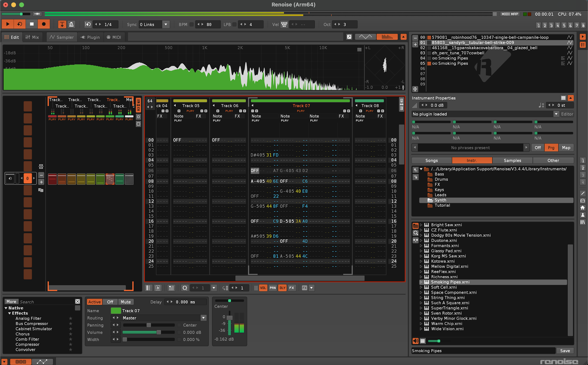This screenshot has width=588, height=365.
Task: Select Korg MS Saw.xrni instrument file
Action: 448,256
